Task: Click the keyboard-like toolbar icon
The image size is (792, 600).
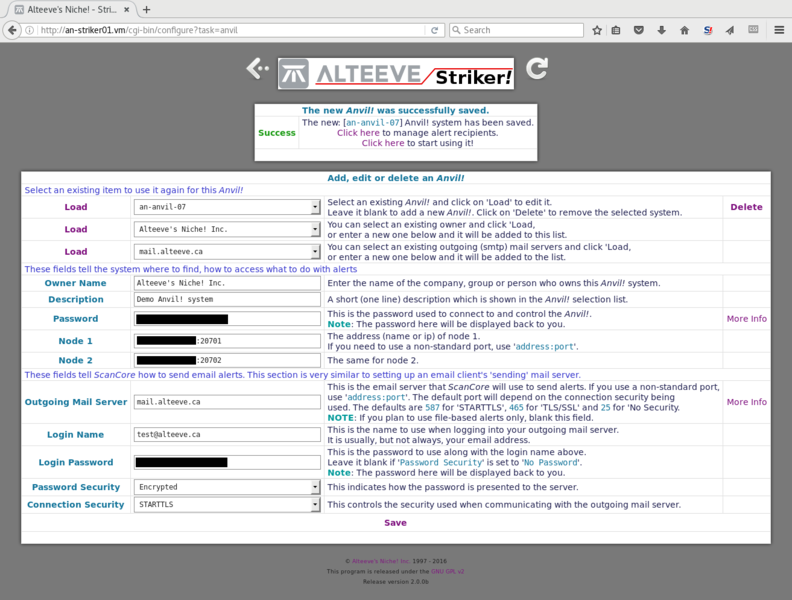Action: tap(753, 29)
